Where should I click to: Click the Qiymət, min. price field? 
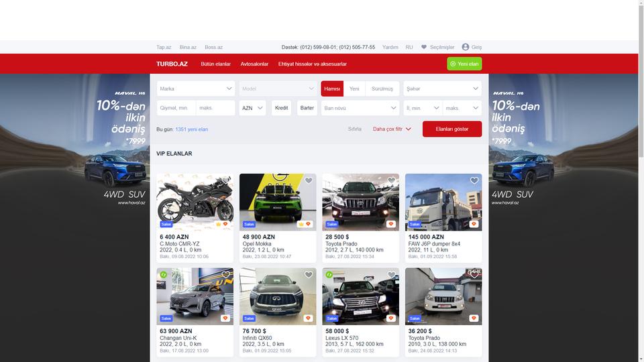click(176, 108)
